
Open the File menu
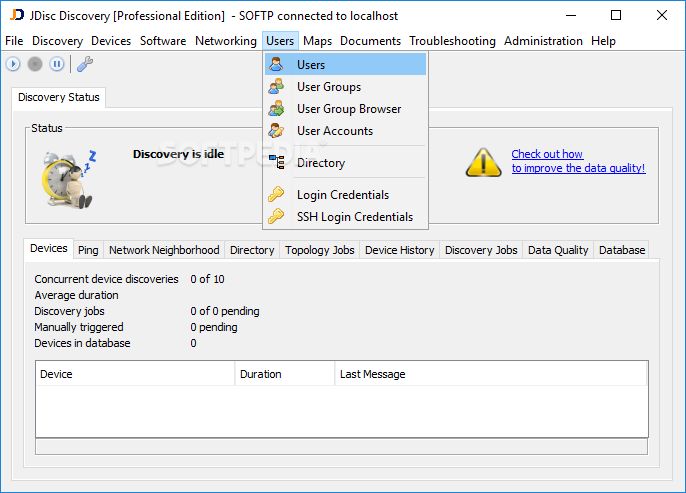tap(14, 41)
